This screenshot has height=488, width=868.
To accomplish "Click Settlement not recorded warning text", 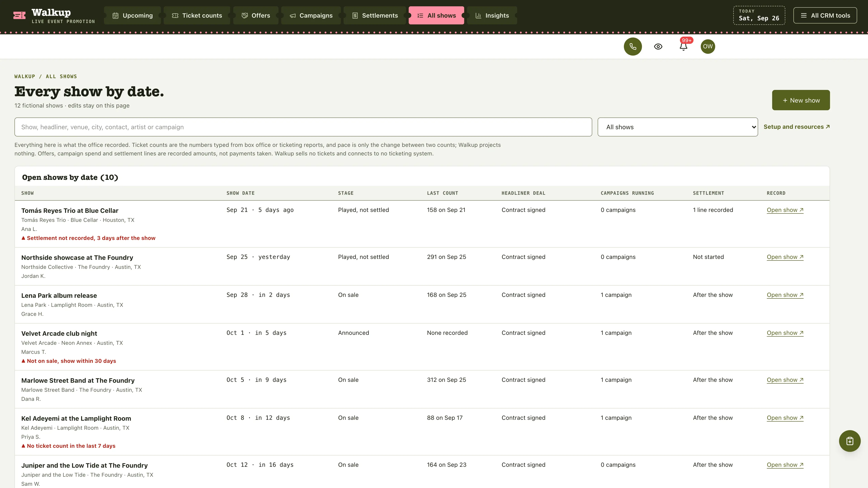I will pos(88,238).
